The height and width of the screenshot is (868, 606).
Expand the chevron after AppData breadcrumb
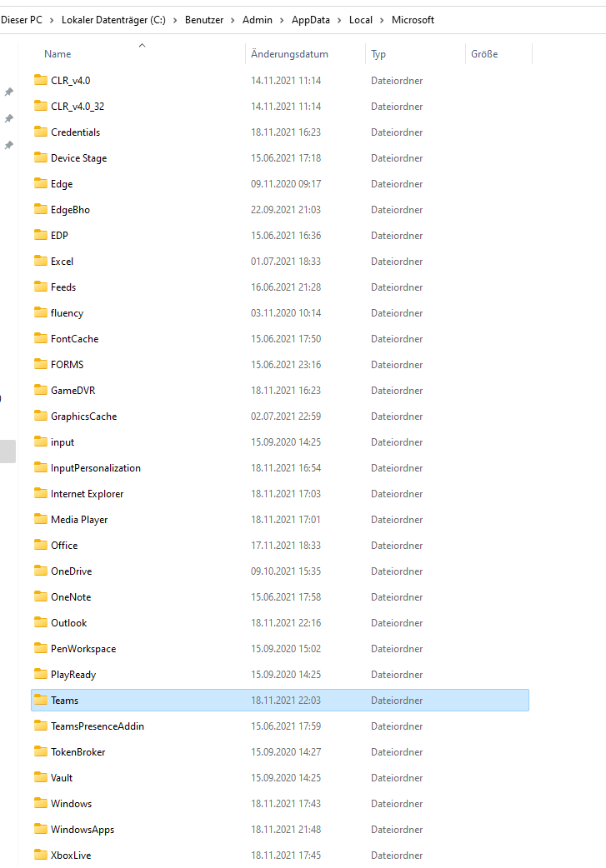[x=339, y=20]
